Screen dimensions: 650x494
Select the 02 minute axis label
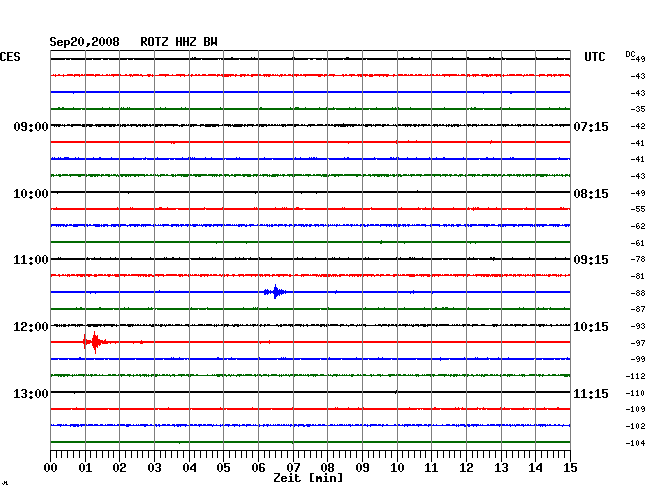[119, 467]
